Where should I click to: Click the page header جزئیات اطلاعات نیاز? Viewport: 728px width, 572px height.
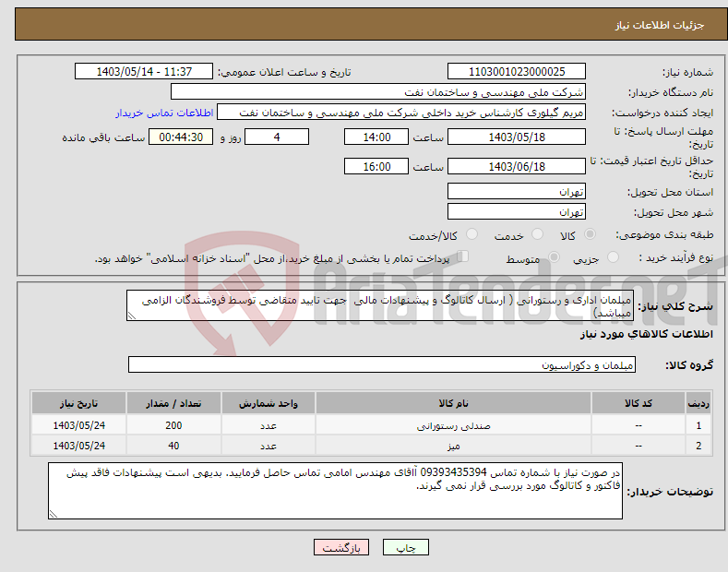click(660, 25)
